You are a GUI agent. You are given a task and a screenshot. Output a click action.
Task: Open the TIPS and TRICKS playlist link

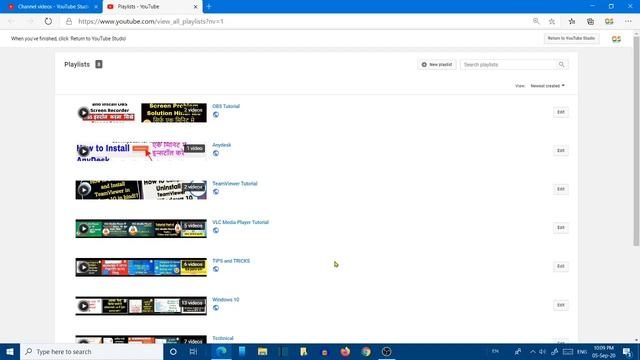coord(231,261)
